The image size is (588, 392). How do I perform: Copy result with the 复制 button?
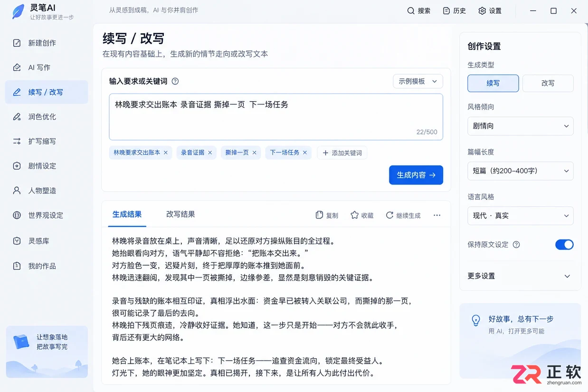(327, 215)
